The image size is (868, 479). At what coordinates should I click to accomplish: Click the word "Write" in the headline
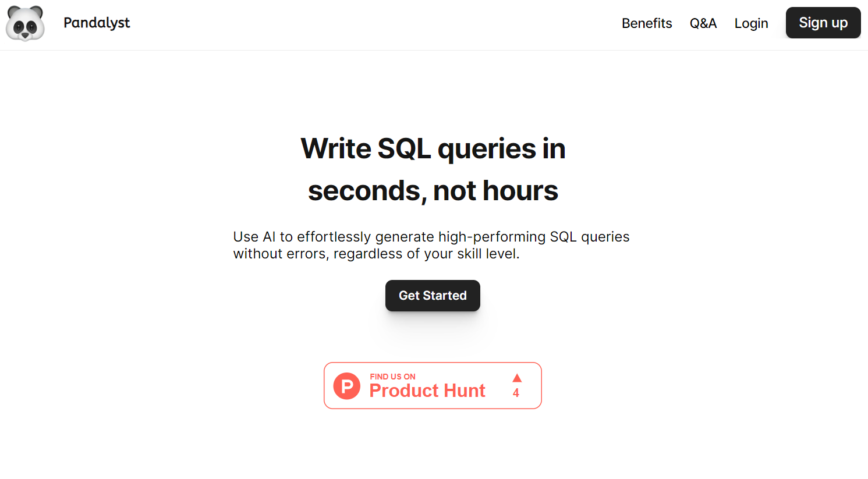click(x=336, y=148)
